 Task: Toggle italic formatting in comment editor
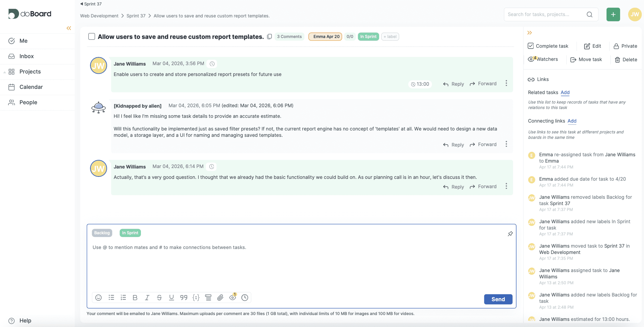point(147,298)
